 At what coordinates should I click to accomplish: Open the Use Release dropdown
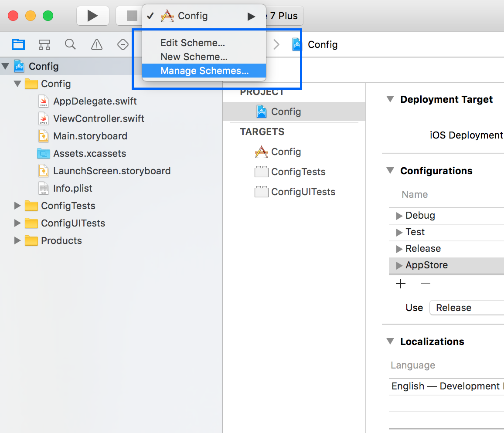point(467,308)
